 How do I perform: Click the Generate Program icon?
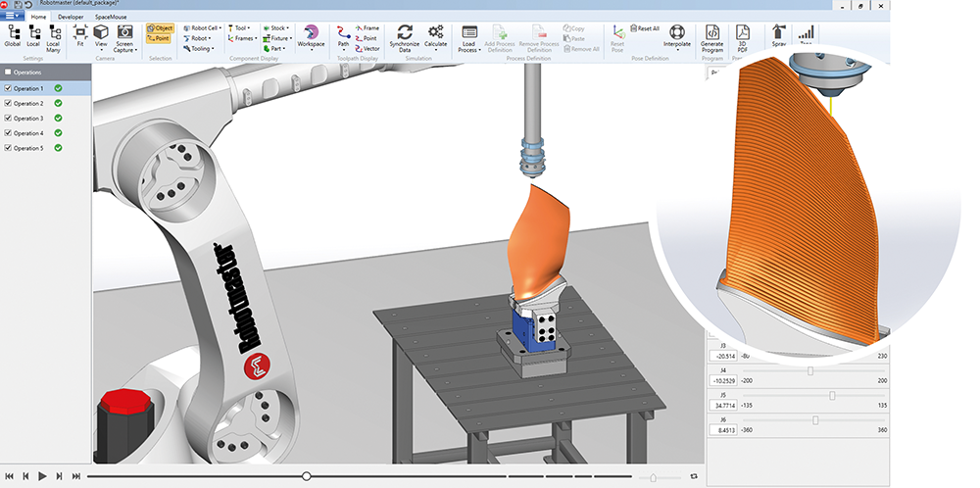pos(711,39)
